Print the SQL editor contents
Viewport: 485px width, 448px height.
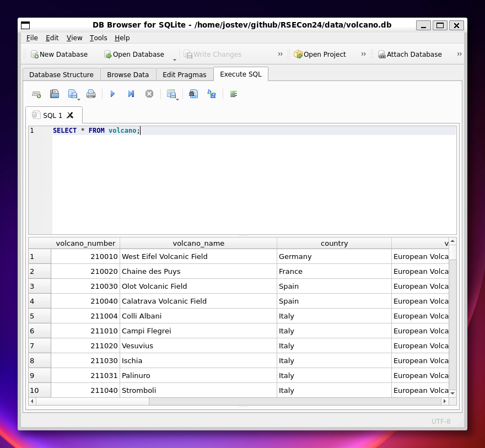click(91, 94)
